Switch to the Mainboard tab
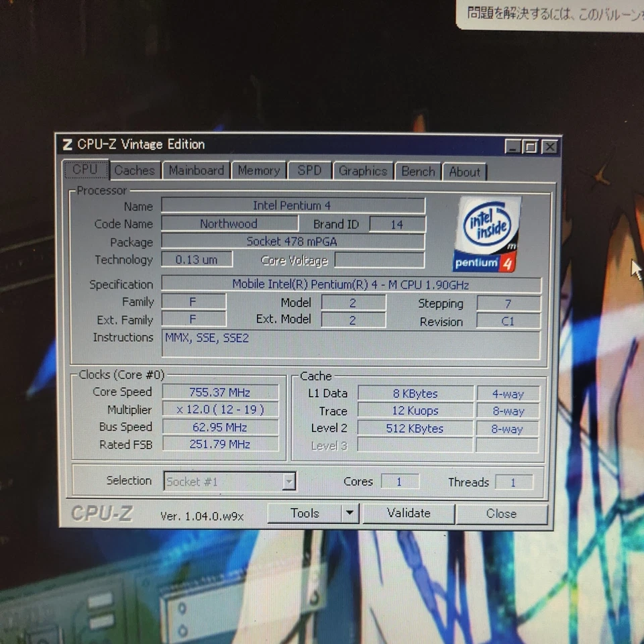This screenshot has width=644, height=644. pos(196,170)
